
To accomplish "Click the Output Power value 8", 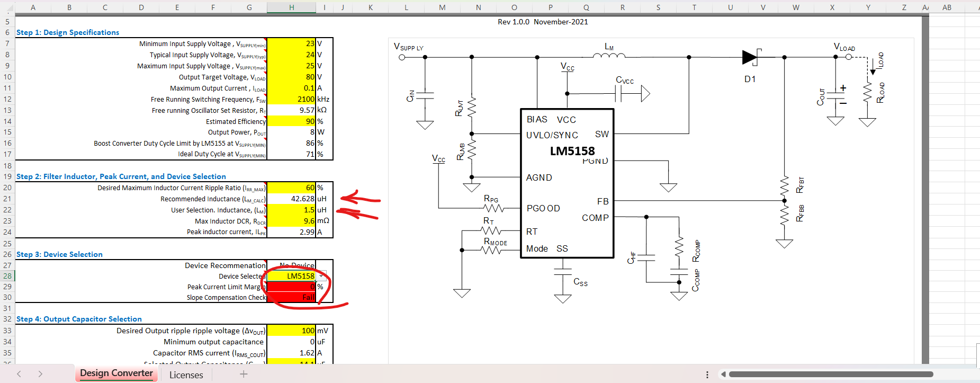I will [291, 132].
